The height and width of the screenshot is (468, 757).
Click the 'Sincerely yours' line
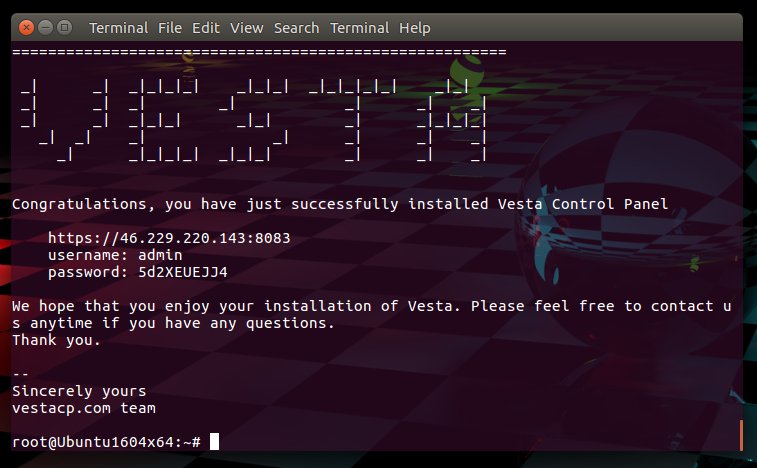coord(79,391)
